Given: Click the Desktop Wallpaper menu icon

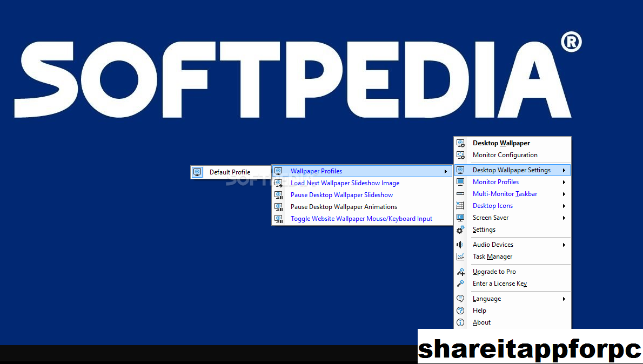Looking at the screenshot, I should tap(460, 143).
